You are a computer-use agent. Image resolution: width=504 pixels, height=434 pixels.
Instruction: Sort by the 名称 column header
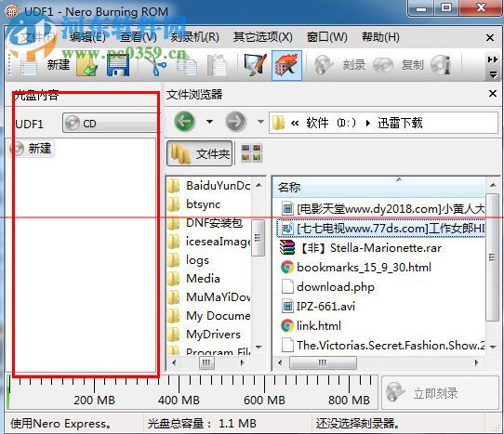[x=379, y=187]
